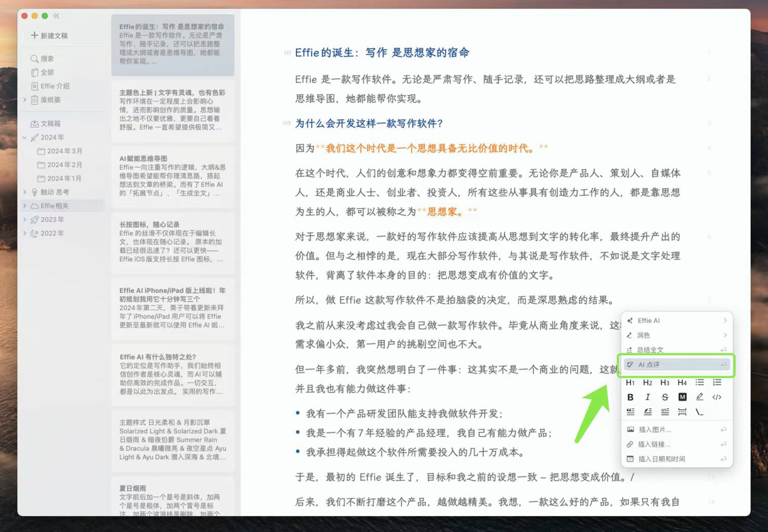The height and width of the screenshot is (532, 768).
Task: Expand the 2022年 folder chevron
Action: [24, 233]
